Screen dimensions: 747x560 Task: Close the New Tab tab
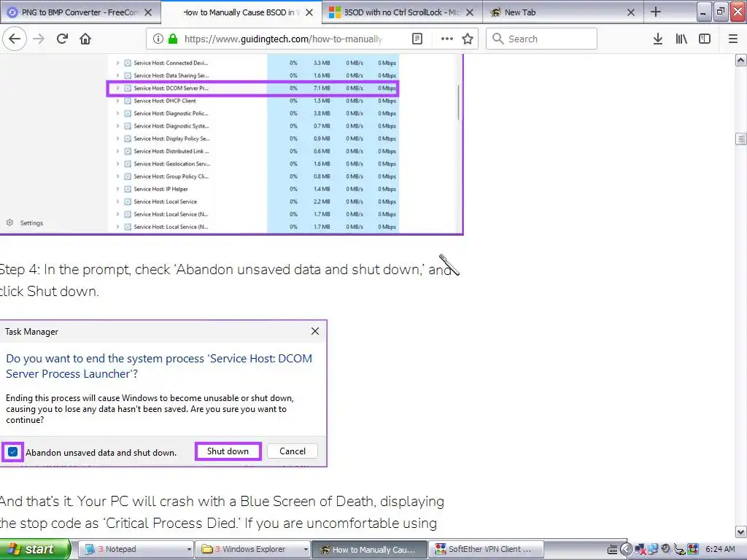point(631,12)
